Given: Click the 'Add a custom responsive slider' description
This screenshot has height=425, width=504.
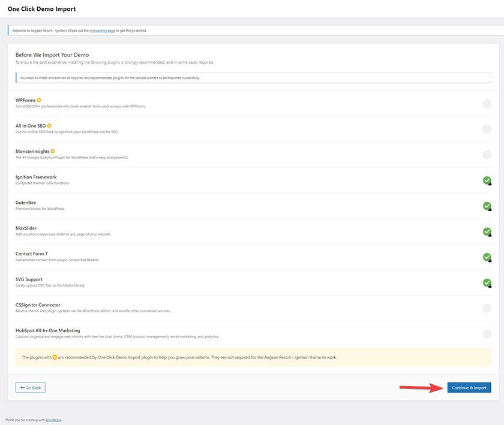Looking at the screenshot, I should pyautogui.click(x=64, y=234).
